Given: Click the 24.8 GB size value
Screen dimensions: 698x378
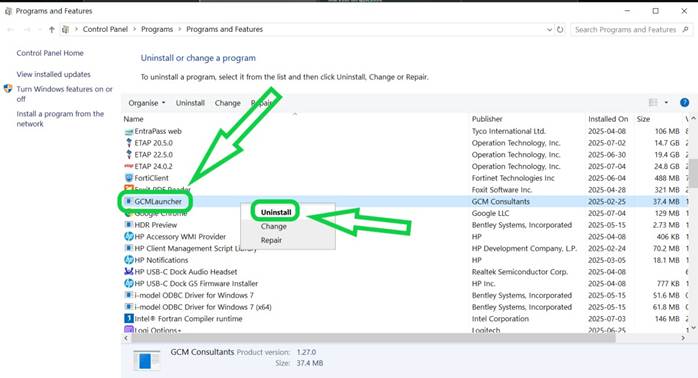Looking at the screenshot, I should click(666, 166).
